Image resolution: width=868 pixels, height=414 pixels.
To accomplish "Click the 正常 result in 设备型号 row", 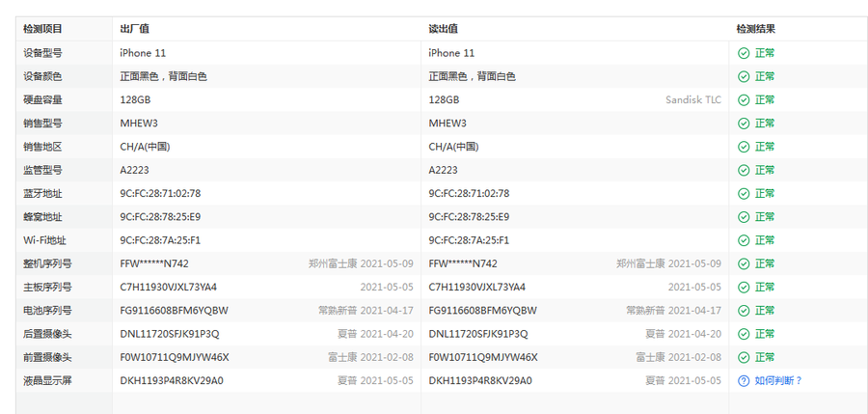I will click(765, 53).
